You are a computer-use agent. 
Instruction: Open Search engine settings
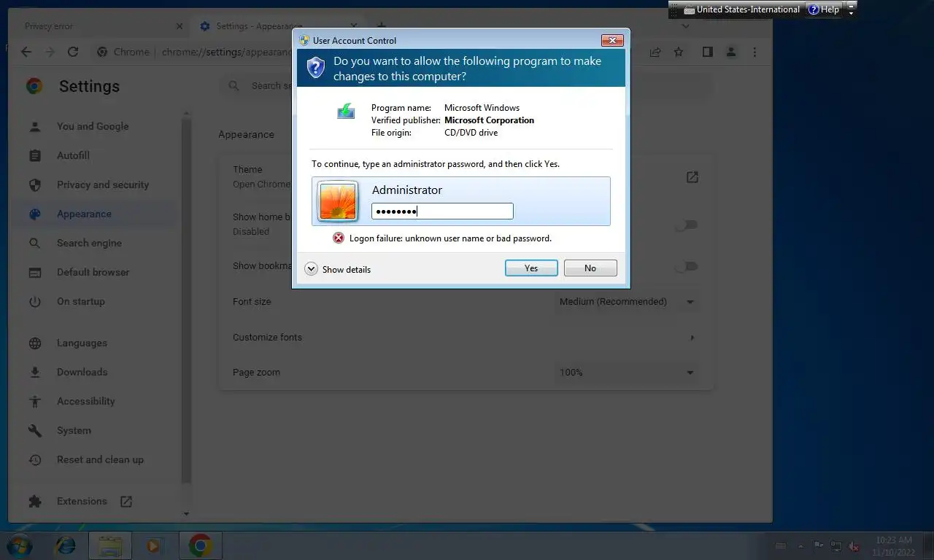(89, 243)
